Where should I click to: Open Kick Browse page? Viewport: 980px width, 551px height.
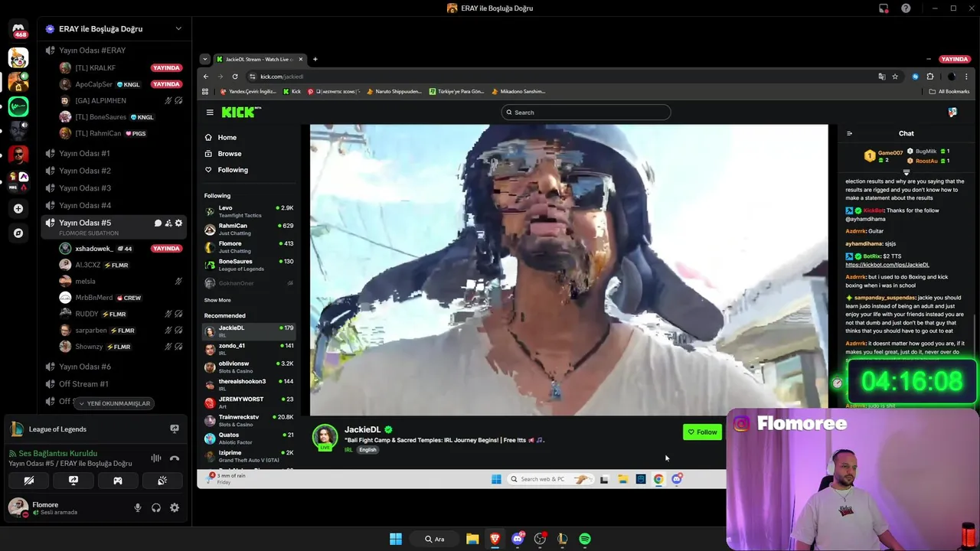coord(229,154)
